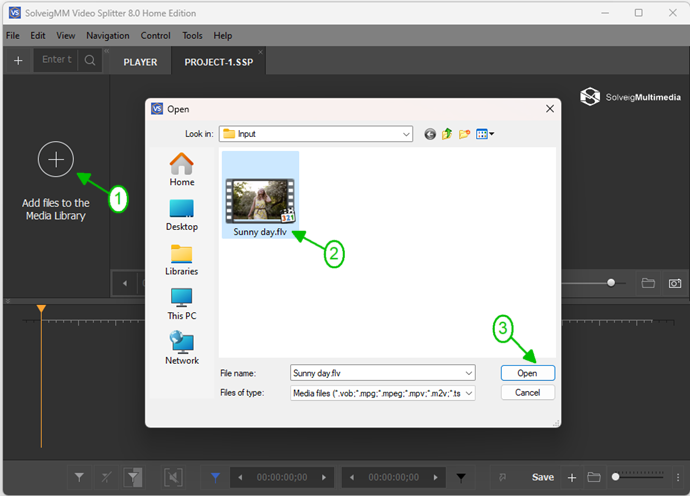Step start time forward with right arrow
This screenshot has width=690, height=496.
pyautogui.click(x=324, y=477)
